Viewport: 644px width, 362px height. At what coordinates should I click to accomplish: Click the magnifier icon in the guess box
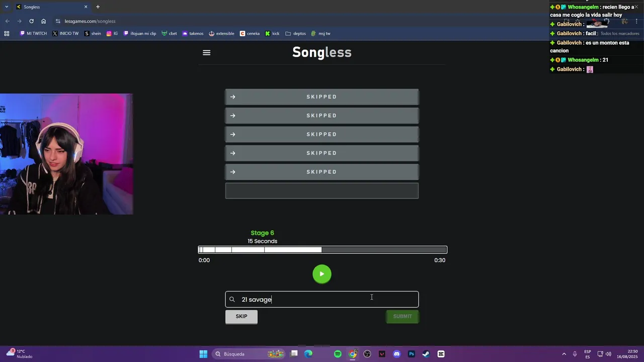pos(232,299)
